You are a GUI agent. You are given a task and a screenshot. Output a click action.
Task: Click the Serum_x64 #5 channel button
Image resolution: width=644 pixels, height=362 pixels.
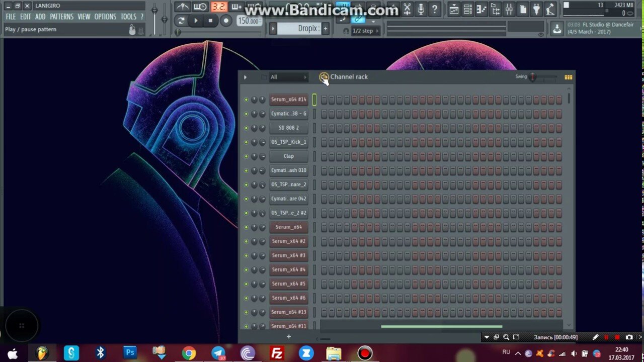coord(289,284)
